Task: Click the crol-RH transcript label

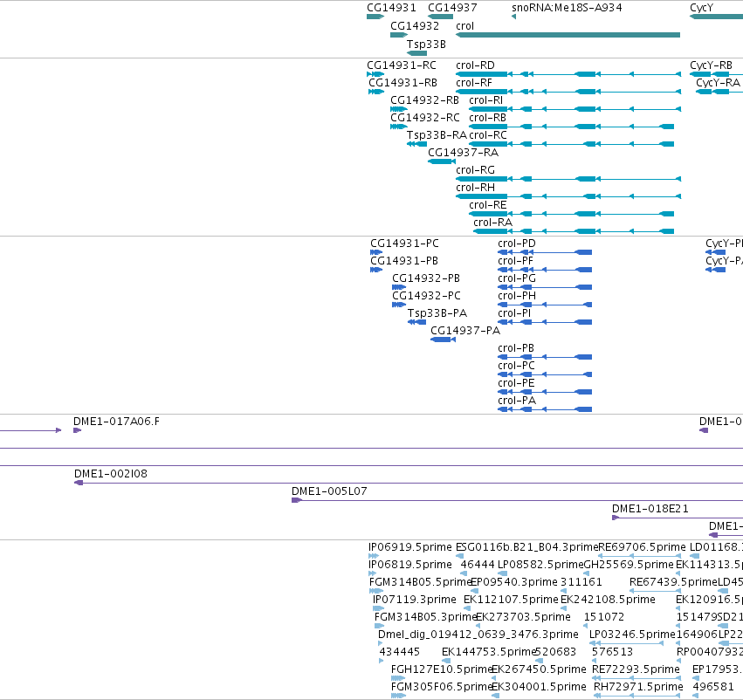Action: coord(475,188)
